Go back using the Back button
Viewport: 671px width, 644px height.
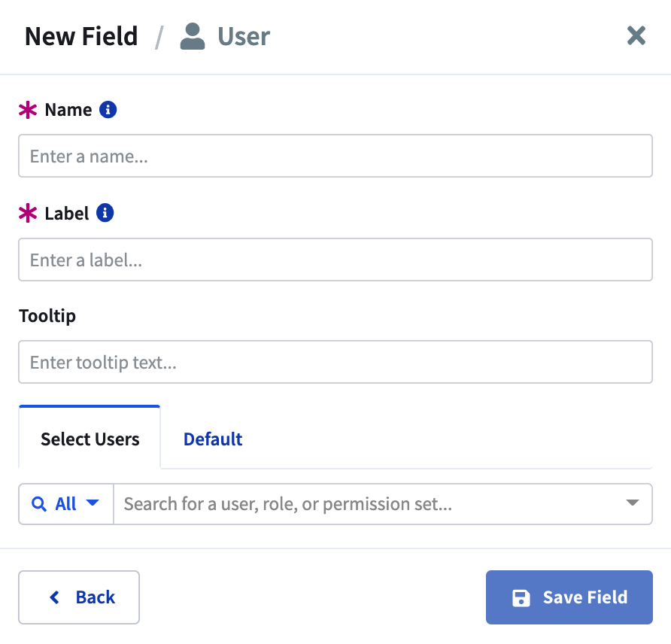point(79,597)
